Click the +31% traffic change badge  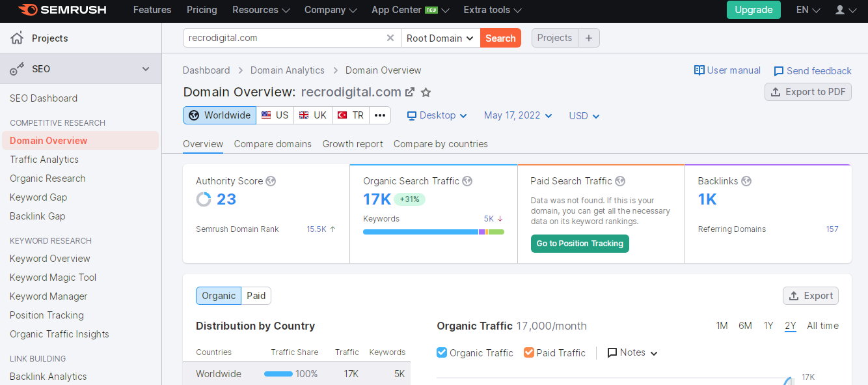[409, 199]
